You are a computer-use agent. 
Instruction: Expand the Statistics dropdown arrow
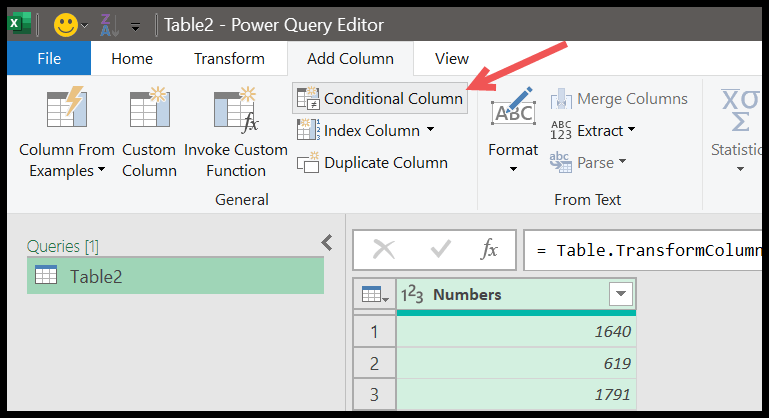[741, 169]
